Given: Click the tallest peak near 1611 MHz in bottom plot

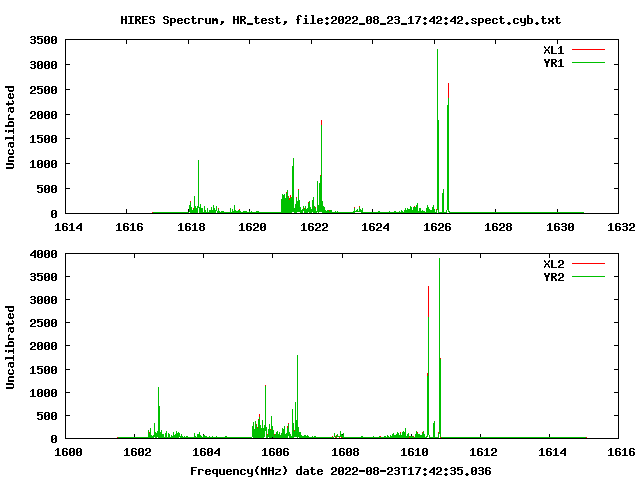Looking at the screenshot, I should 440,348.
